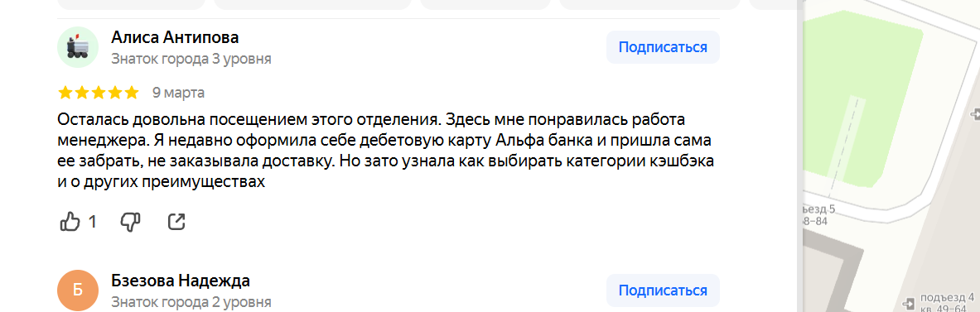Click the five-star rating of the review
This screenshot has height=312, width=980.
(x=98, y=93)
